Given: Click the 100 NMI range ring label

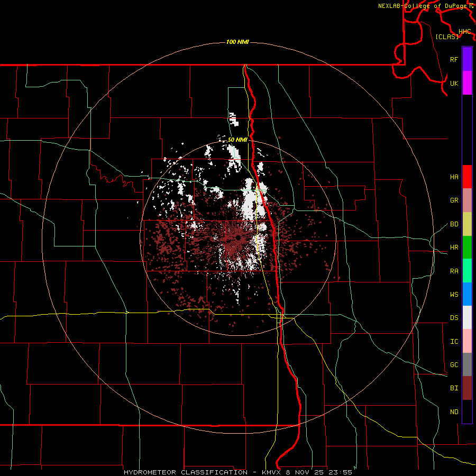Looking at the screenshot, I should [237, 42].
